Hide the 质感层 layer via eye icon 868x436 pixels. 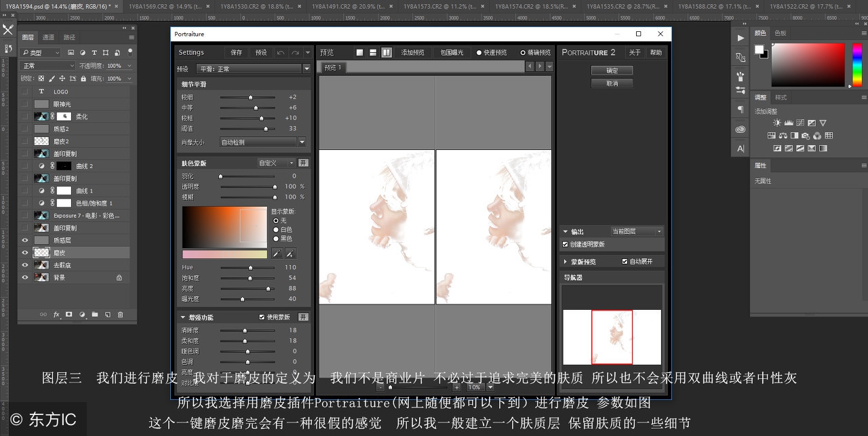point(25,240)
